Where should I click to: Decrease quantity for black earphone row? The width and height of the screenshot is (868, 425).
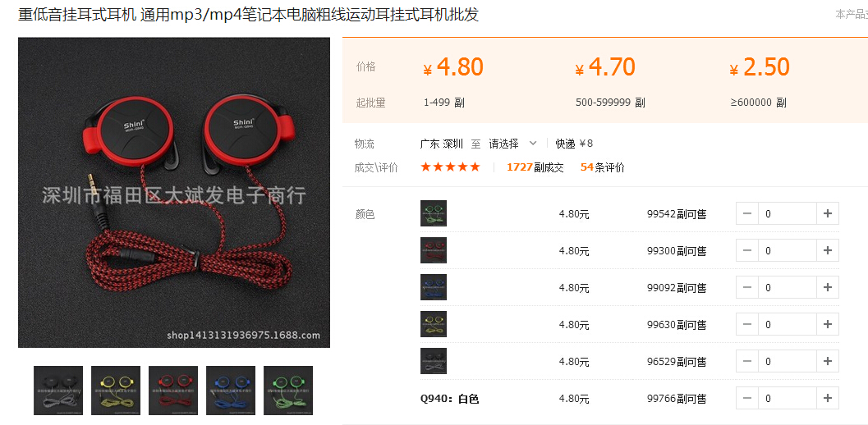747,361
